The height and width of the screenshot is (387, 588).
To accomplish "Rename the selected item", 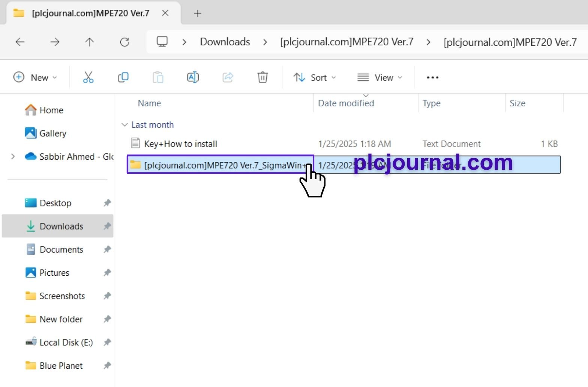I will pos(193,78).
